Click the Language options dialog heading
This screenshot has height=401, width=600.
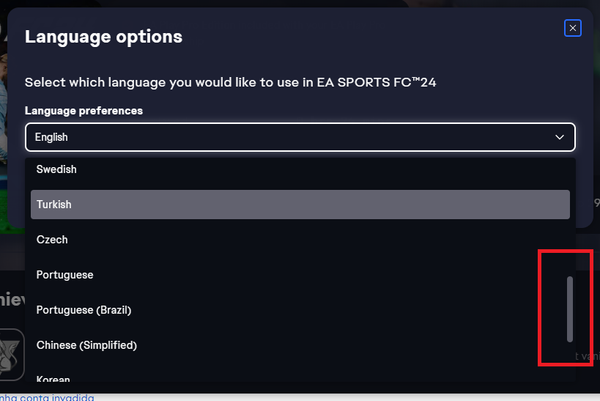pos(104,37)
